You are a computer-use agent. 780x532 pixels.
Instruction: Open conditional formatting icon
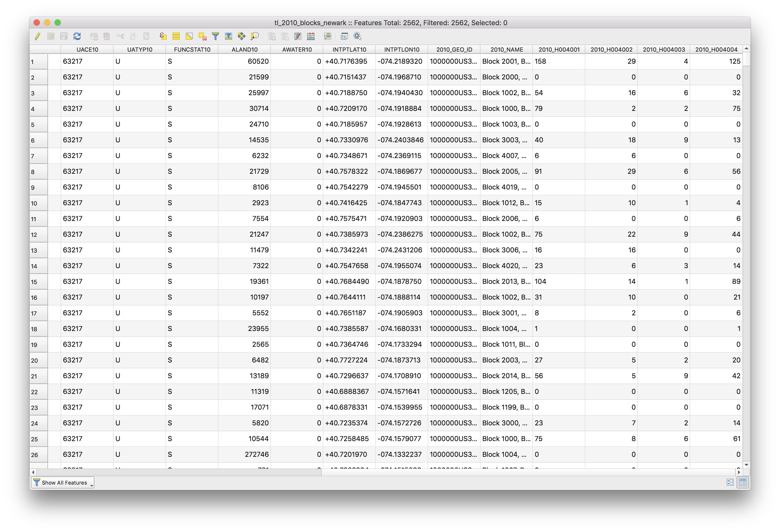pos(328,36)
